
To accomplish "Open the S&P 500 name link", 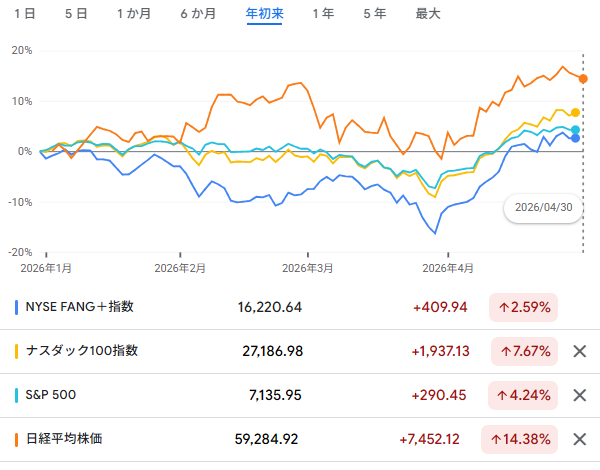I will point(51,395).
